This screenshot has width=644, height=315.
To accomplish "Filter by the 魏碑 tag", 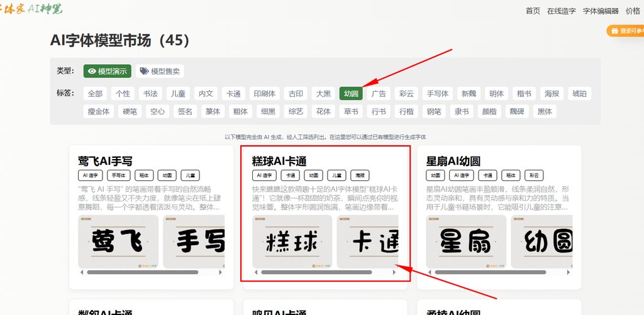I will (x=517, y=111).
